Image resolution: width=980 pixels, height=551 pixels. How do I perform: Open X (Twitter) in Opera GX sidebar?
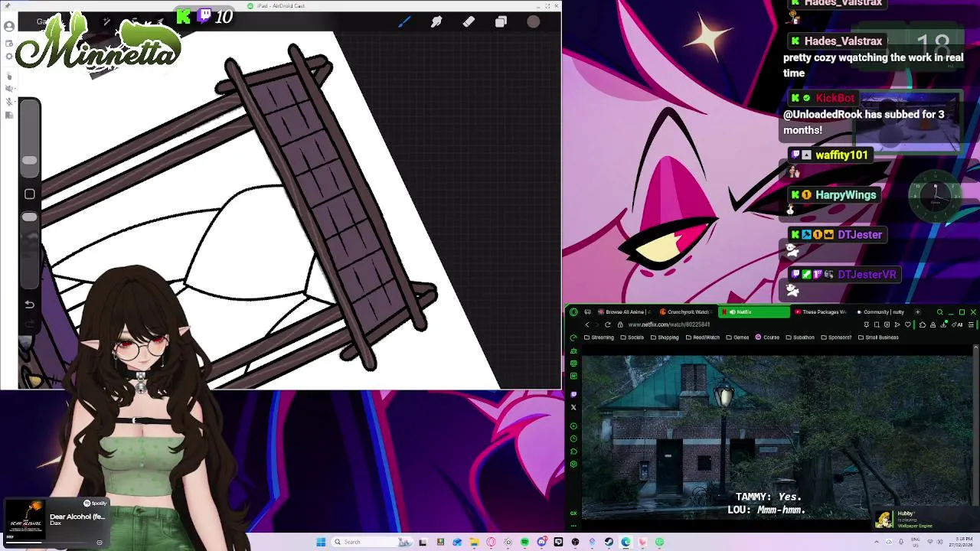pos(573,407)
